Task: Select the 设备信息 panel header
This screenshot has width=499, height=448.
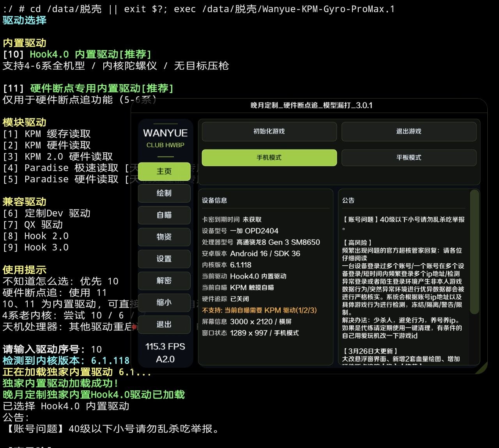Action: pyautogui.click(x=215, y=200)
